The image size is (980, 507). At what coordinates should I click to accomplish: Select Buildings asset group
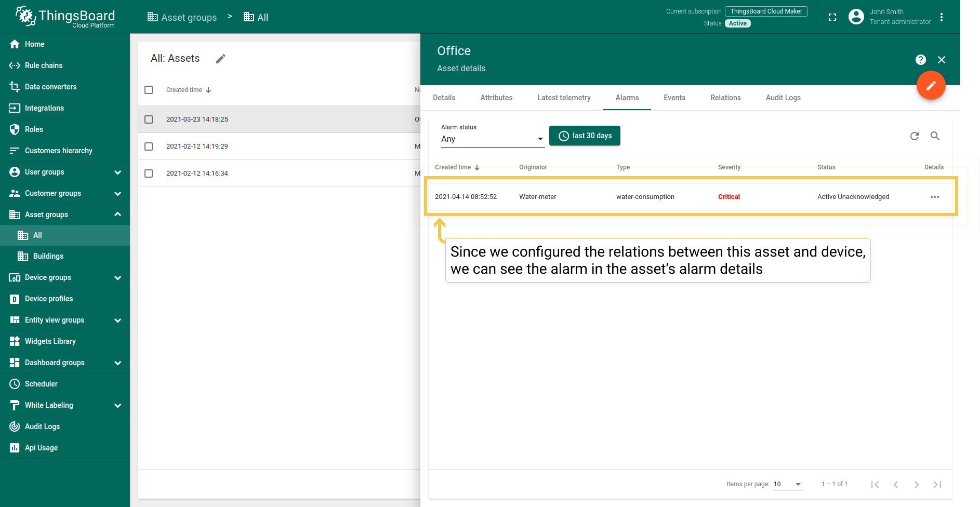click(65, 256)
